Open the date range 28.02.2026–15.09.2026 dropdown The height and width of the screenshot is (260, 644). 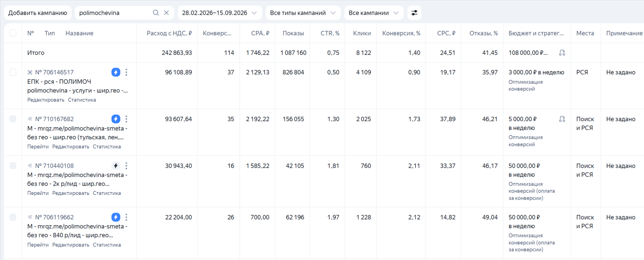(x=219, y=13)
